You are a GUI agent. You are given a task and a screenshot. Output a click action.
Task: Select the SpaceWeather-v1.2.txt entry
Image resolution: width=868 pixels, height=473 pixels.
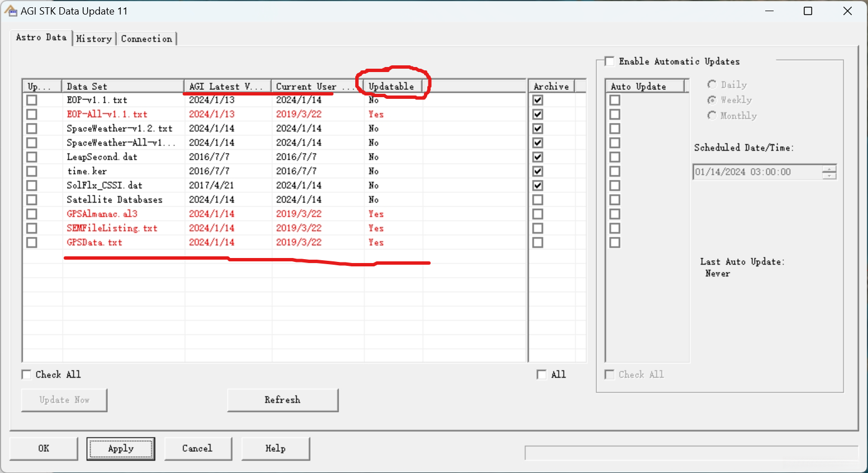(x=120, y=128)
